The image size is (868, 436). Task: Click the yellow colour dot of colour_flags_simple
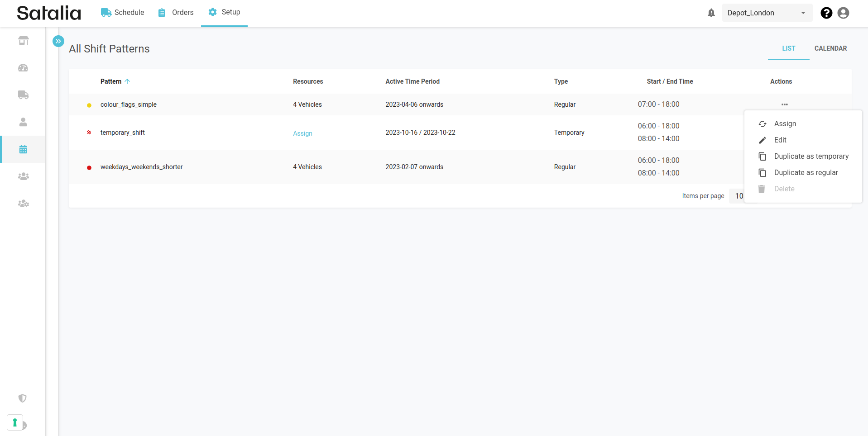click(89, 105)
